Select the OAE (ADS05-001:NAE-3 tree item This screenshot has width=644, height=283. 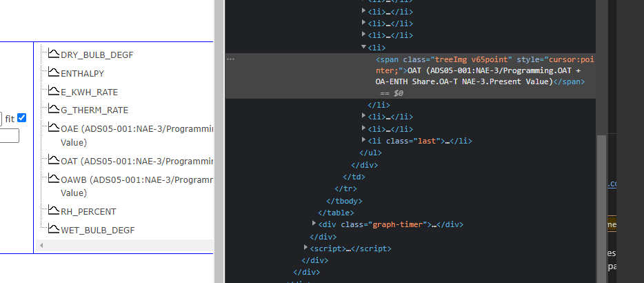pos(137,136)
